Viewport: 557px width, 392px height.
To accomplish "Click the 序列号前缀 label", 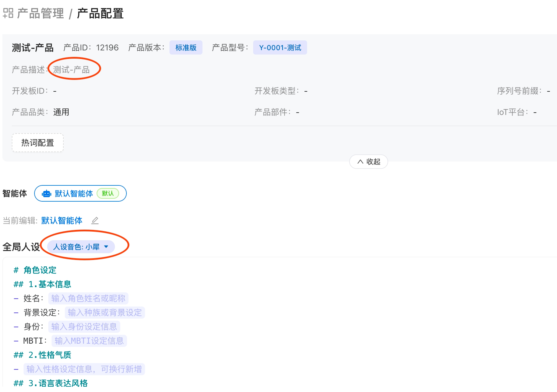I will click(520, 91).
